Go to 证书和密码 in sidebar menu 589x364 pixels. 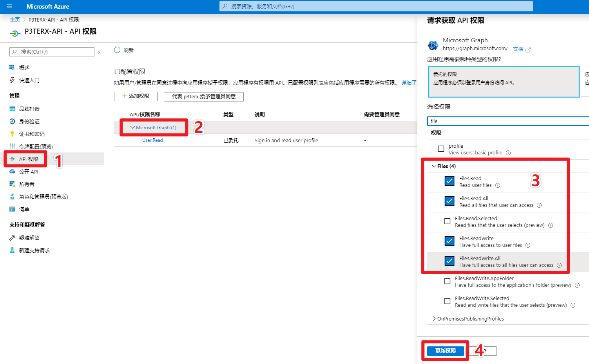(x=32, y=134)
